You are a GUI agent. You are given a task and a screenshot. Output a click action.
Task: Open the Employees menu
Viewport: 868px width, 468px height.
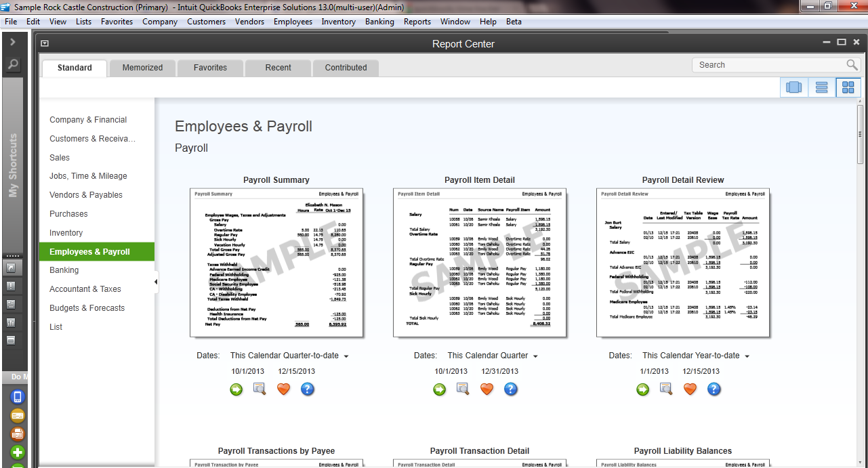click(x=293, y=22)
